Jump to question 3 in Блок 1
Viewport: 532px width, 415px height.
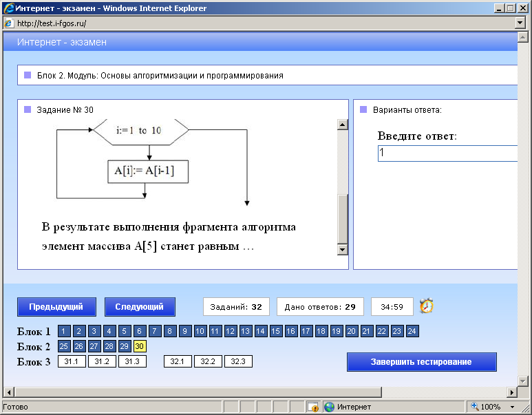[x=94, y=331]
